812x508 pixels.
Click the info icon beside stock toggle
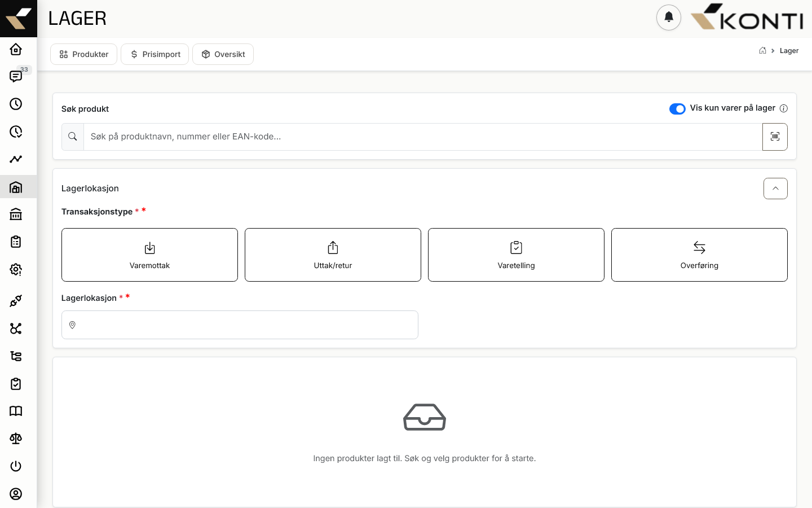pyautogui.click(x=784, y=108)
